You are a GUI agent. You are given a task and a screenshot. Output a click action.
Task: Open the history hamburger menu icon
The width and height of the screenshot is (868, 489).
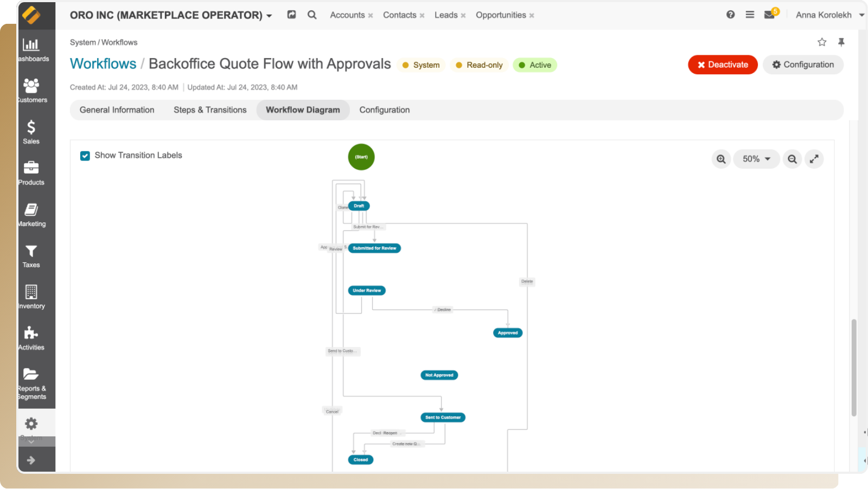pos(750,15)
